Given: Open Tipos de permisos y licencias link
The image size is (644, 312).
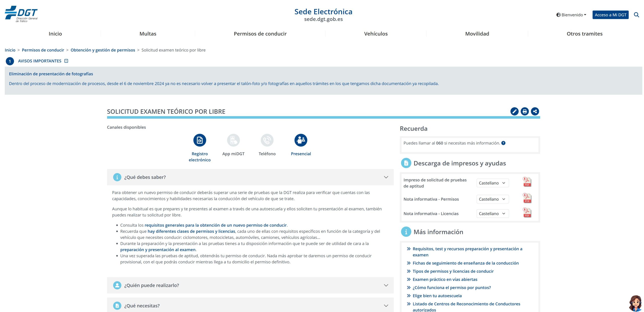Looking at the screenshot, I should tap(453, 271).
